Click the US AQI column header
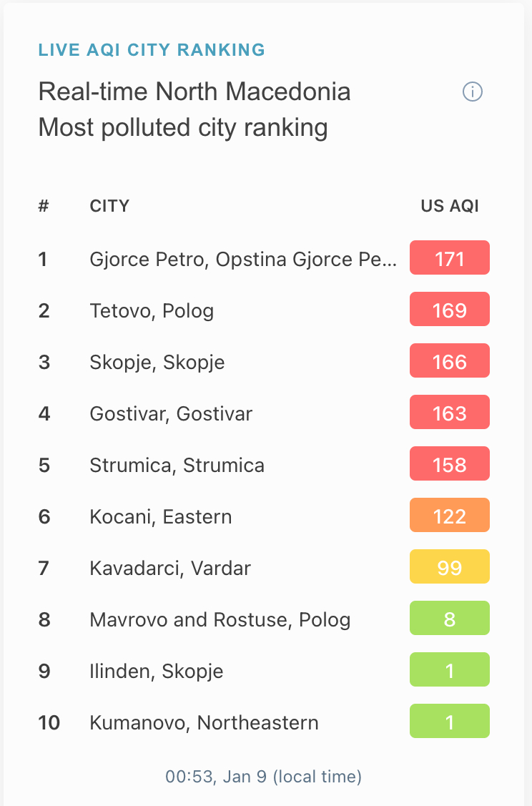 (x=450, y=206)
